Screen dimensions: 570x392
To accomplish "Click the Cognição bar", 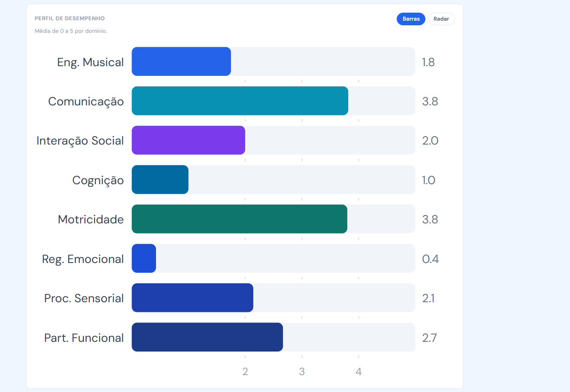I will tap(160, 180).
